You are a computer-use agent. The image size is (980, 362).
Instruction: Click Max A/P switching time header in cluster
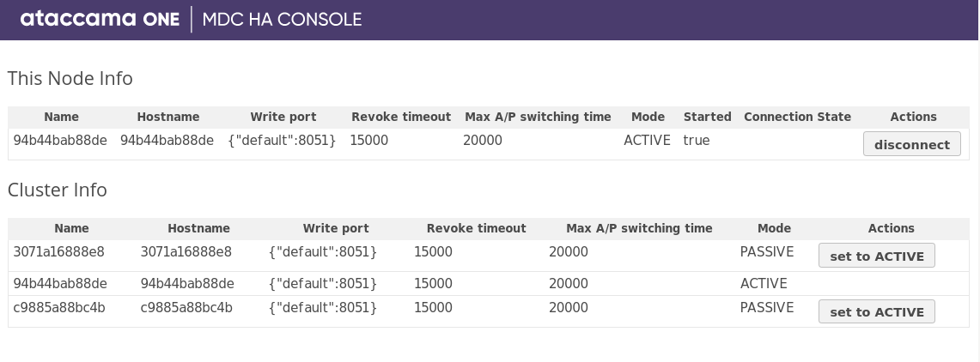(639, 228)
